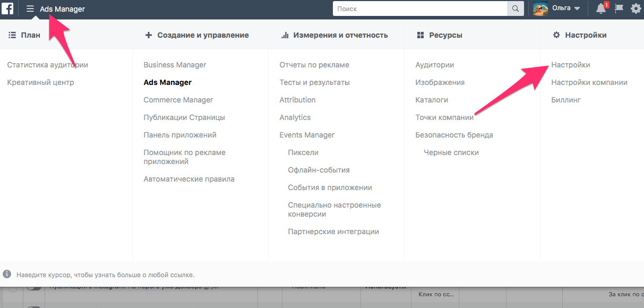Open Настройки компании link
The height and width of the screenshot is (308, 644).
point(589,82)
